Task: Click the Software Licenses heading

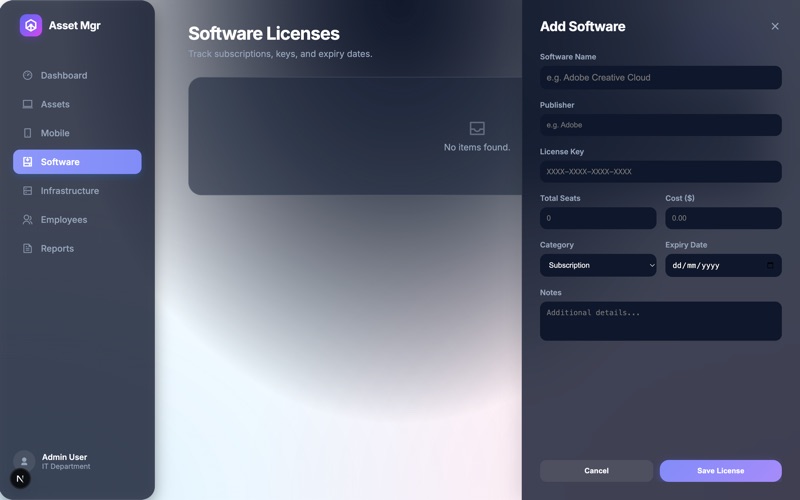Action: (264, 33)
